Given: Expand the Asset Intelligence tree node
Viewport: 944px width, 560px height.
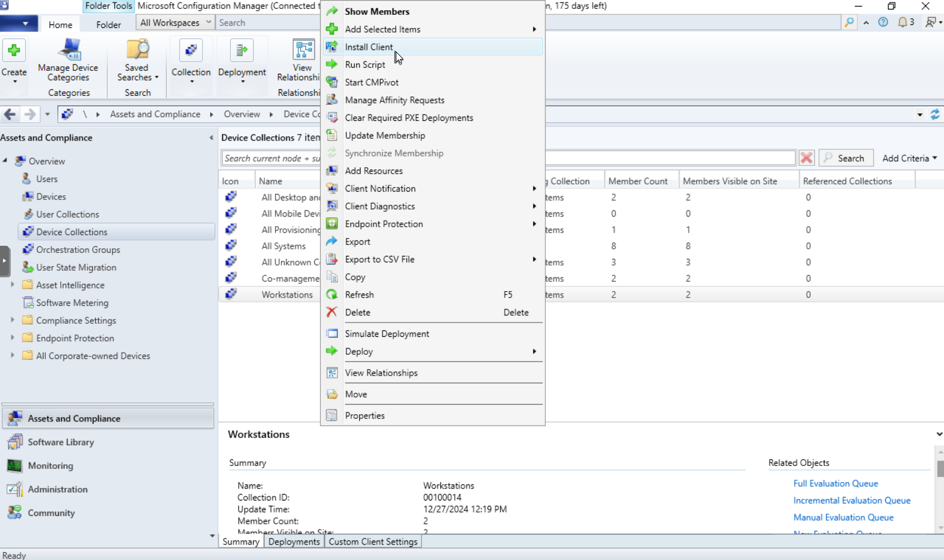Looking at the screenshot, I should point(12,285).
